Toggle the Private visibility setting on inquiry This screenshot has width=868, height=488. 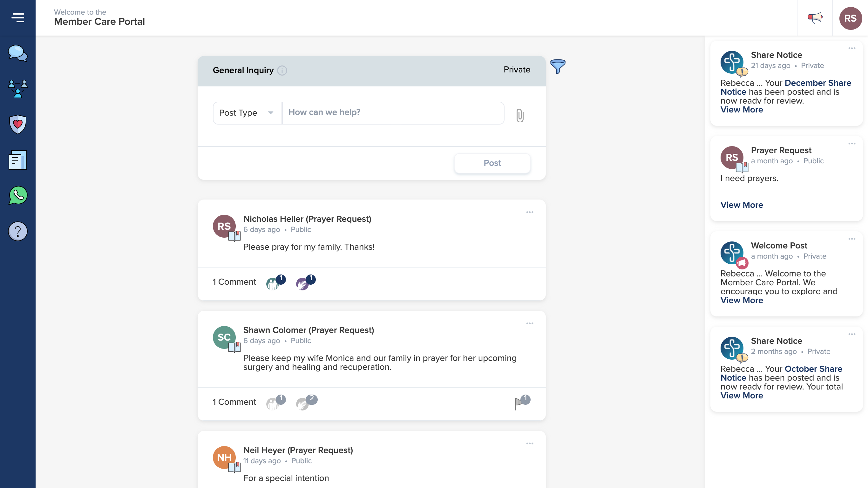(x=517, y=70)
